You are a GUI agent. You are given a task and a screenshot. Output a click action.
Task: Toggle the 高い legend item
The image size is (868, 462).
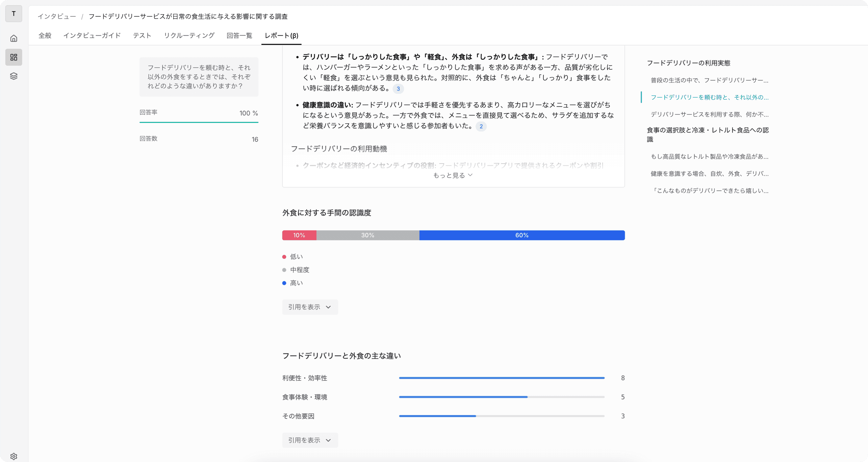[296, 283]
